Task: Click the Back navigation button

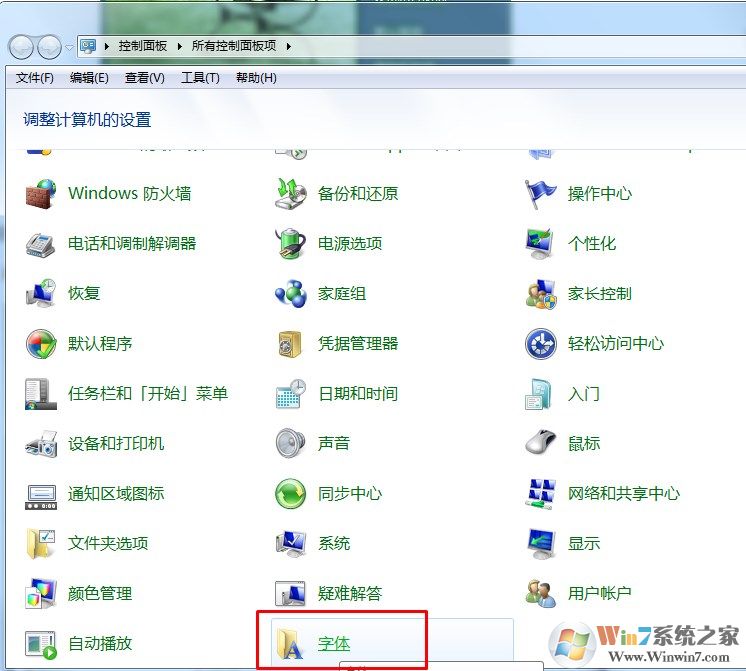Action: click(x=21, y=47)
